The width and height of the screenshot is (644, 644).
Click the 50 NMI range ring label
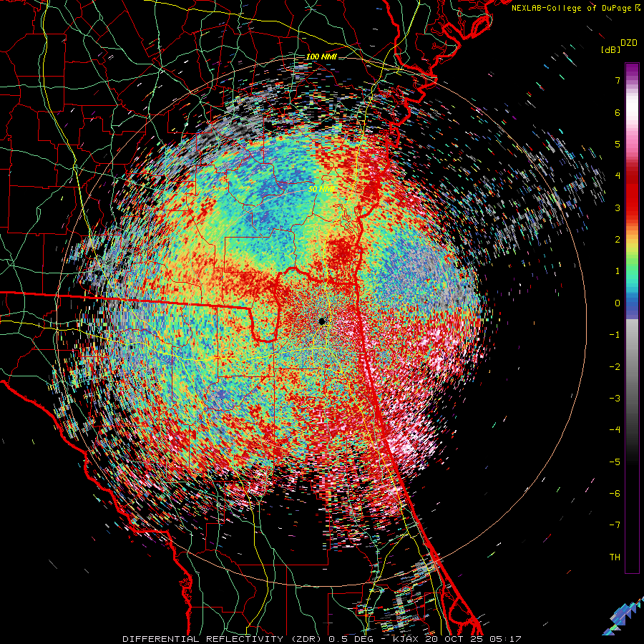tap(321, 189)
